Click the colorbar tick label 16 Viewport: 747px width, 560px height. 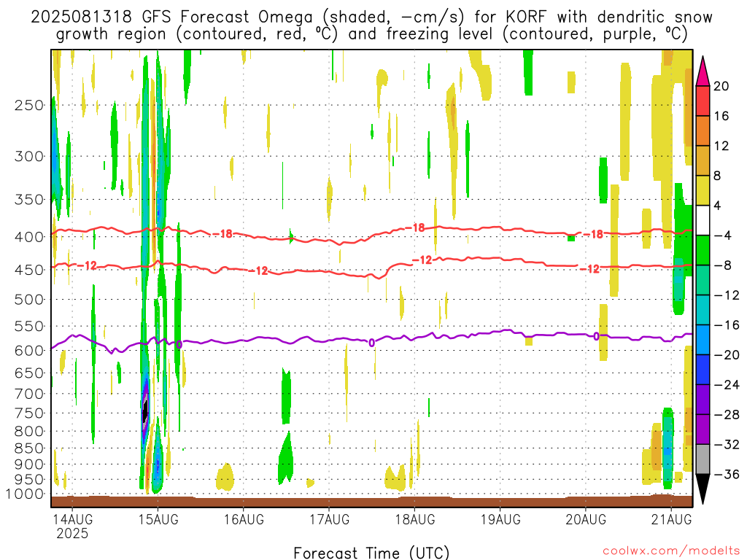(721, 116)
